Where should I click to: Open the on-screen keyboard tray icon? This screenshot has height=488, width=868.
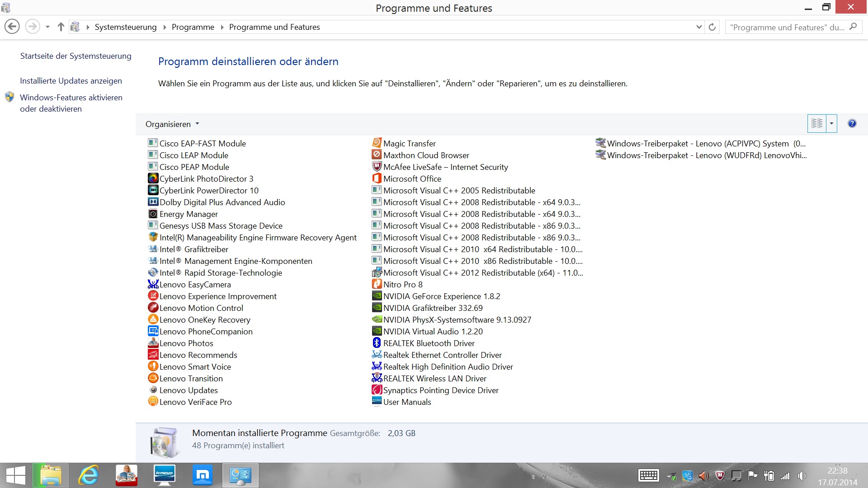[648, 475]
